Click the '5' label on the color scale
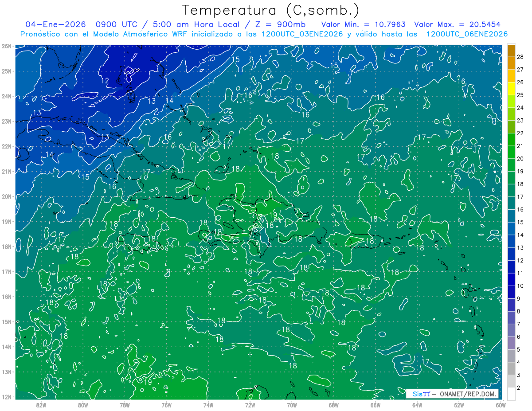This screenshot has height=411, width=532. (519, 349)
